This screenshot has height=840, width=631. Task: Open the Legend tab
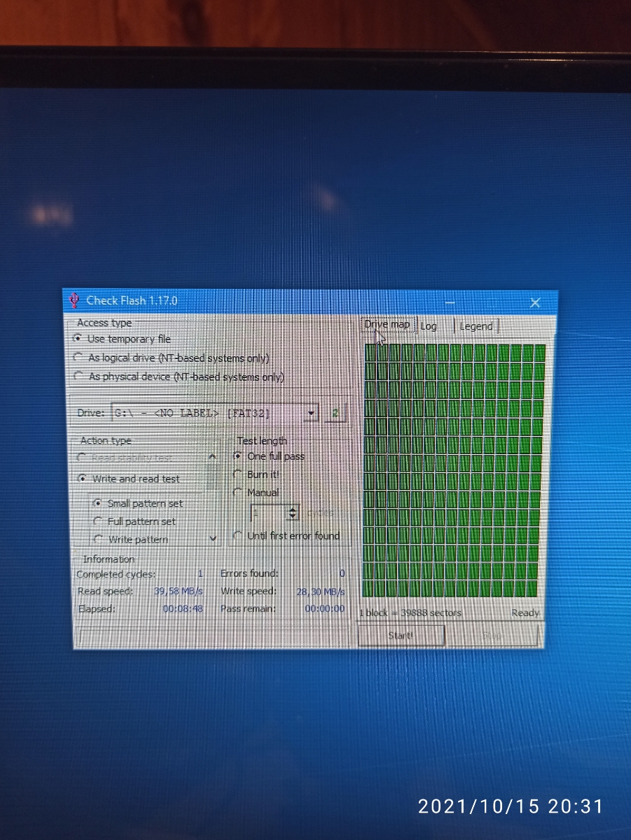pos(476,326)
